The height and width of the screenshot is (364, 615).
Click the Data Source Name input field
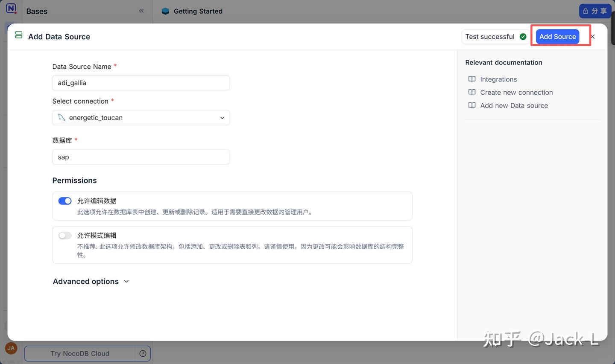pyautogui.click(x=141, y=83)
